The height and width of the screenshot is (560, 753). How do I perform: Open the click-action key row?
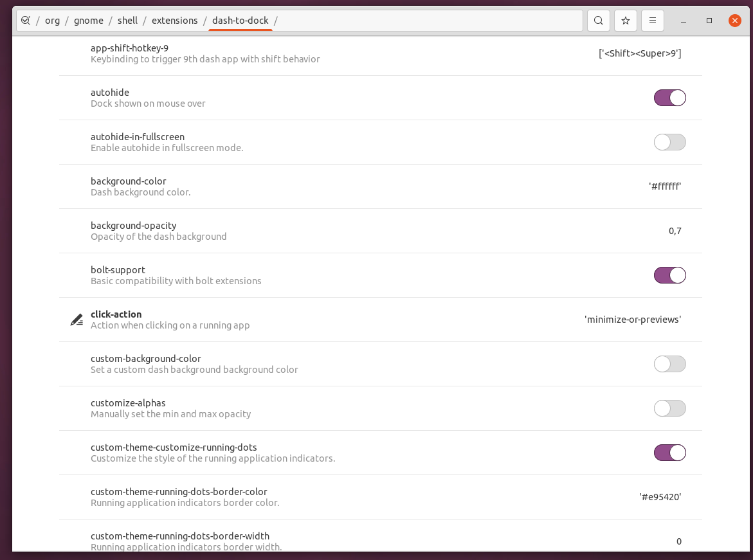pos(380,320)
